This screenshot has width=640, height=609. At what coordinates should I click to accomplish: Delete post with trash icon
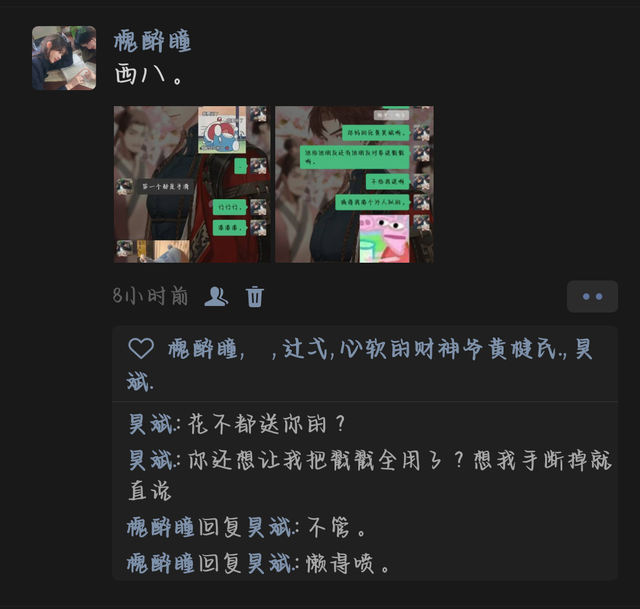pyautogui.click(x=255, y=296)
